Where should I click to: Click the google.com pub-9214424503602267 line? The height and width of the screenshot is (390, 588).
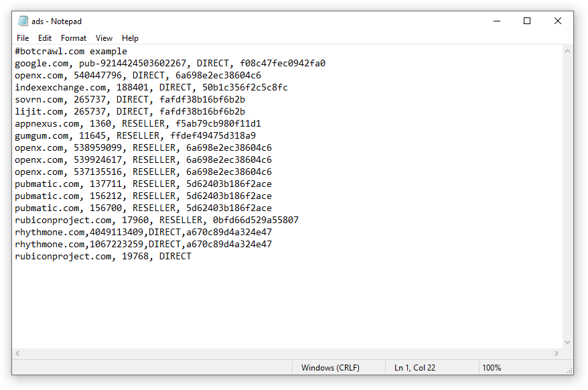[x=170, y=63]
